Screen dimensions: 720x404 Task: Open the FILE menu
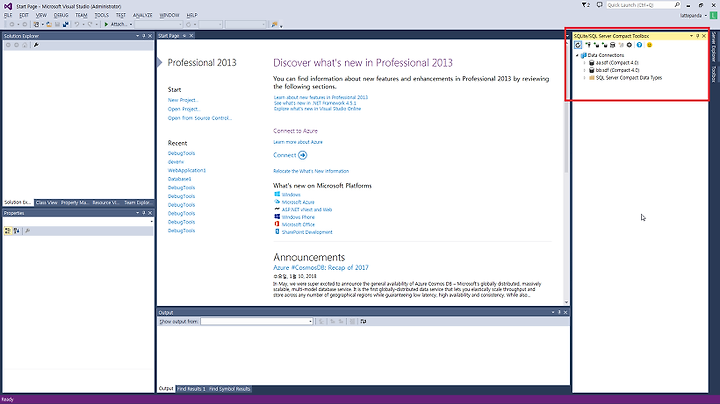coord(8,15)
